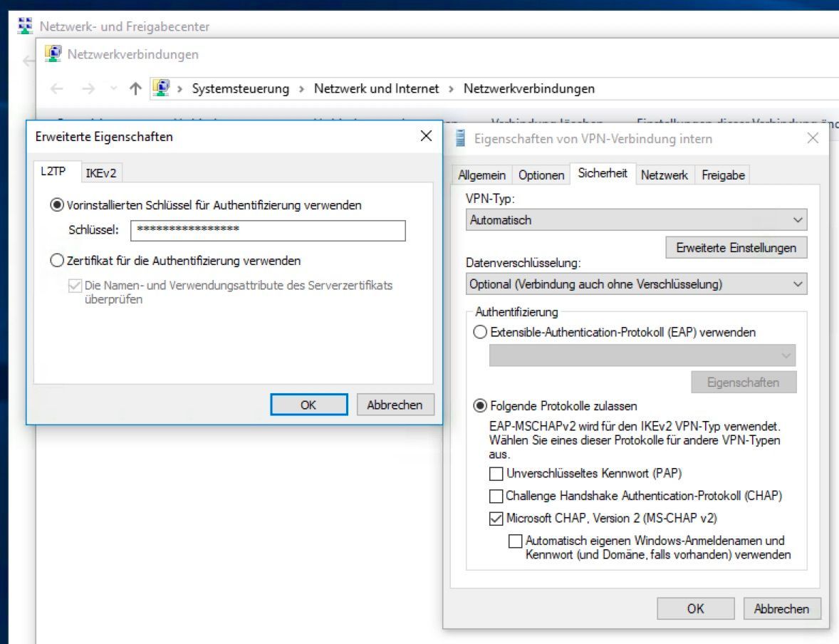The width and height of the screenshot is (839, 644).
Task: Open recent locations dropdown chevron
Action: (x=113, y=89)
